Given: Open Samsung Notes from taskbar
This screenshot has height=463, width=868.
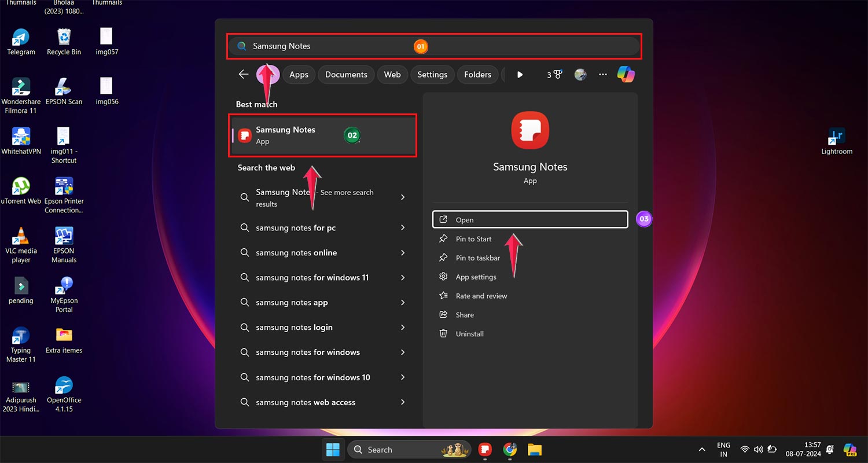Looking at the screenshot, I should (x=485, y=450).
